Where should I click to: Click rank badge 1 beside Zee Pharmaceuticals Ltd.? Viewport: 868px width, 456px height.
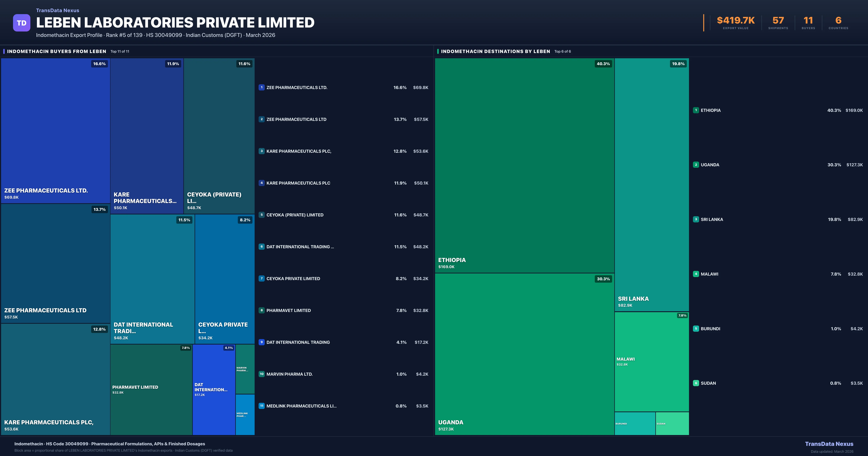[261, 87]
